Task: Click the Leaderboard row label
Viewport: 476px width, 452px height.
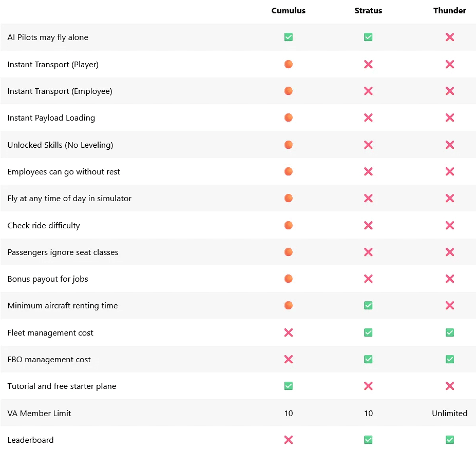Action: point(30,440)
